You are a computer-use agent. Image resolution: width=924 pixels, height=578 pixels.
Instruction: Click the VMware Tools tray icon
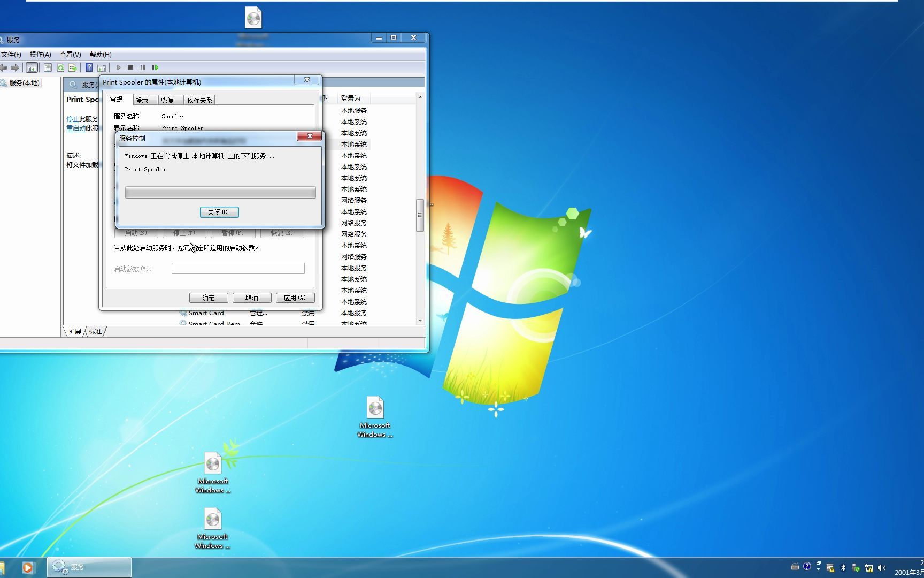tap(830, 568)
